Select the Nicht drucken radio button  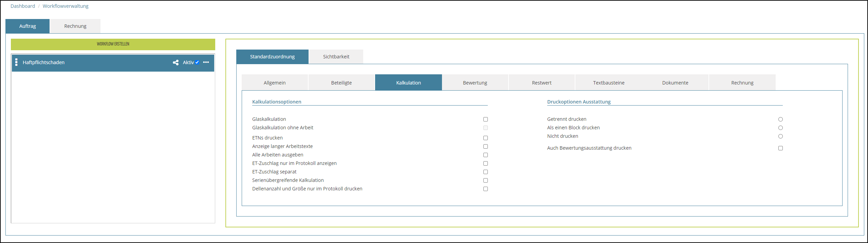[x=780, y=136]
